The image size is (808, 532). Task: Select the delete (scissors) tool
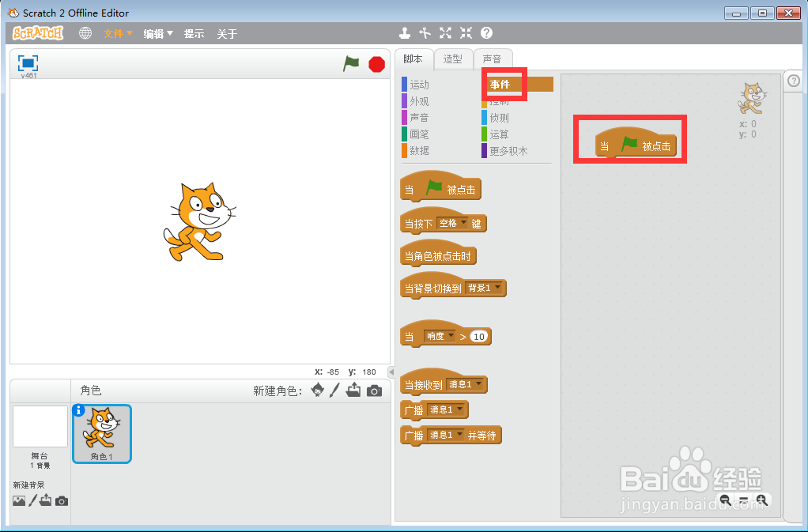(x=425, y=33)
